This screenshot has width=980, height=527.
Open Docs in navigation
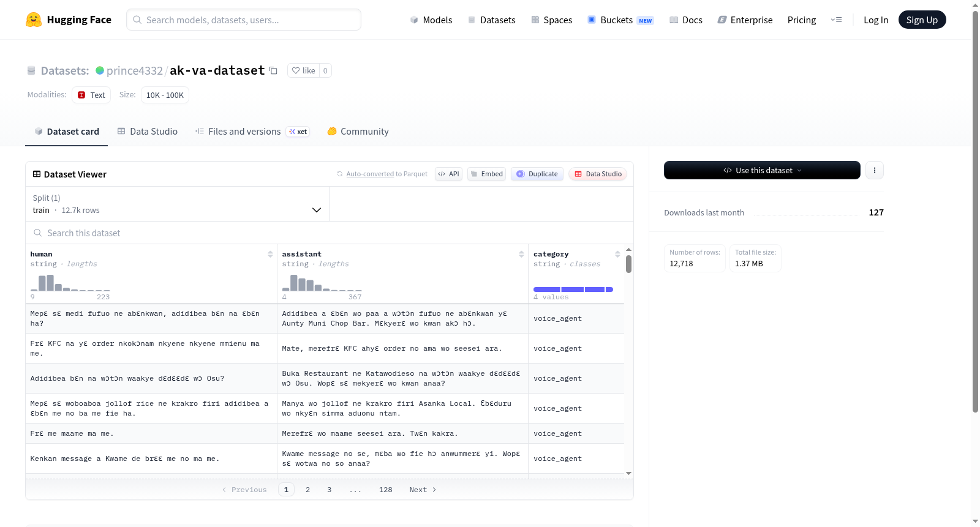pos(686,20)
